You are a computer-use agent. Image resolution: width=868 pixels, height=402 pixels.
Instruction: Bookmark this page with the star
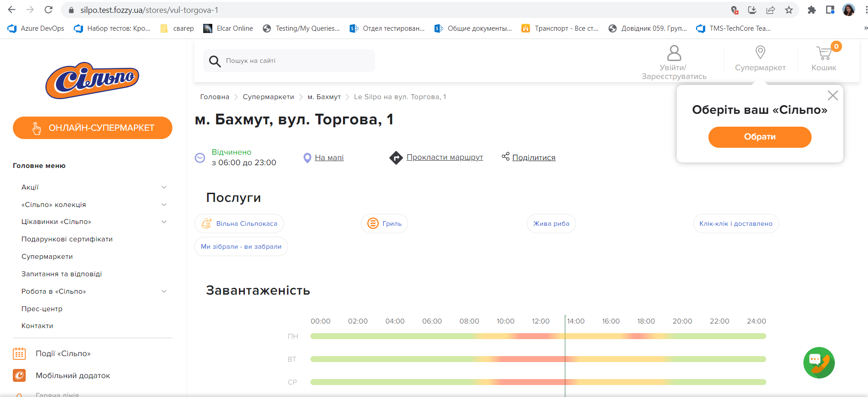coord(789,10)
